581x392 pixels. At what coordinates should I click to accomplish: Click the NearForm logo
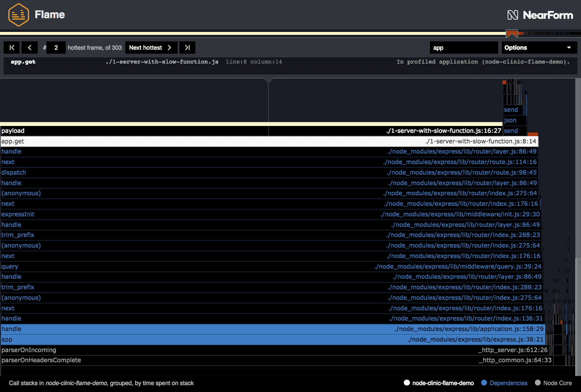pyautogui.click(x=540, y=15)
